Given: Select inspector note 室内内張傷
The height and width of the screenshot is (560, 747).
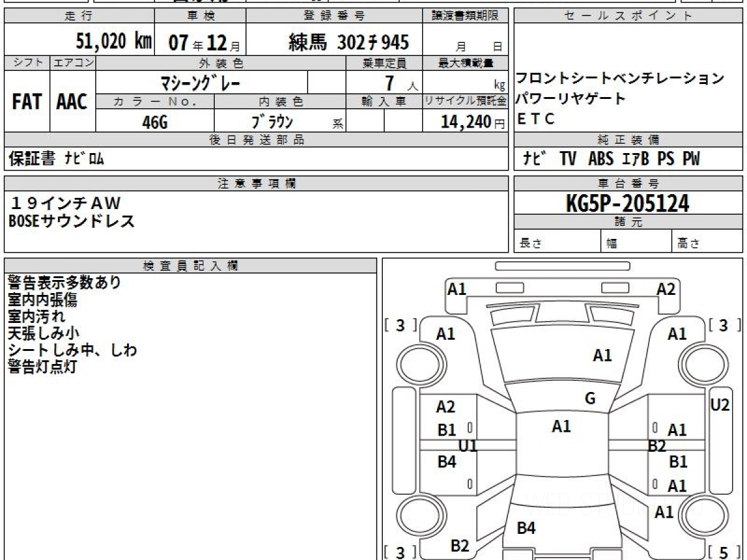Looking at the screenshot, I should 42,300.
